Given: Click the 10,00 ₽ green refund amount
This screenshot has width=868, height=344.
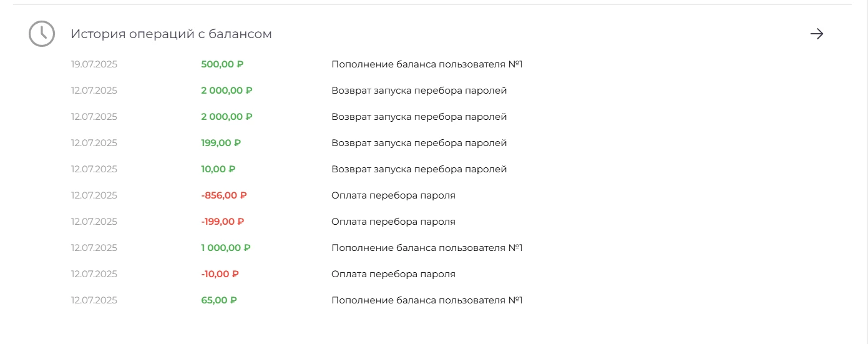Looking at the screenshot, I should pos(218,169).
